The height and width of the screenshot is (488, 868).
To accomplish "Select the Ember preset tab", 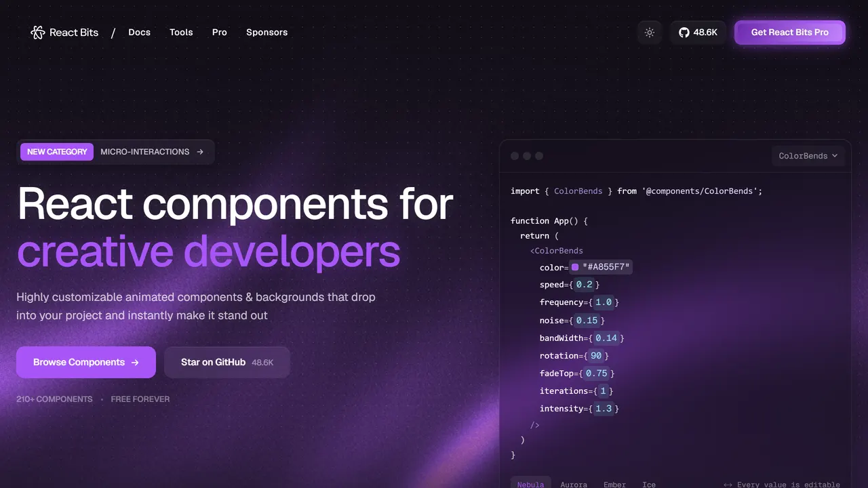I will [614, 484].
